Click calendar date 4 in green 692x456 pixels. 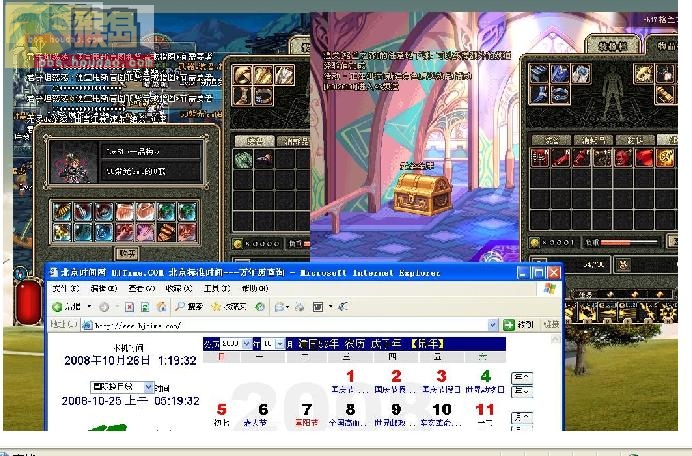click(485, 377)
